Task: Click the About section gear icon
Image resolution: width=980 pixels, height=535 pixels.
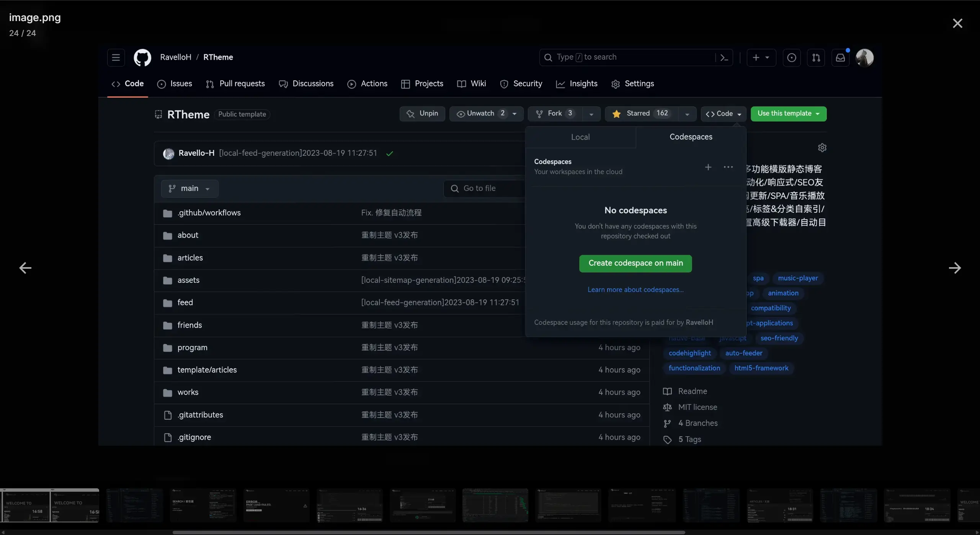Action: click(x=822, y=148)
